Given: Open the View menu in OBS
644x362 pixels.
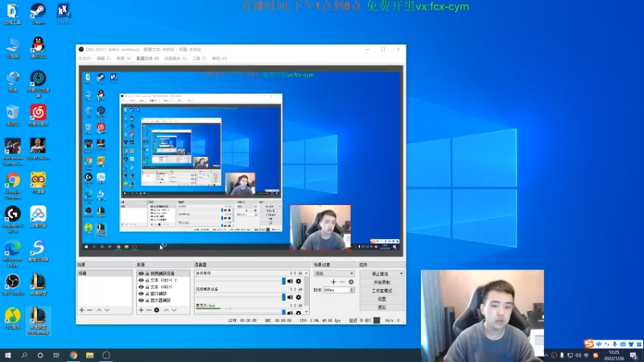Looking at the screenshot, I should [123, 59].
